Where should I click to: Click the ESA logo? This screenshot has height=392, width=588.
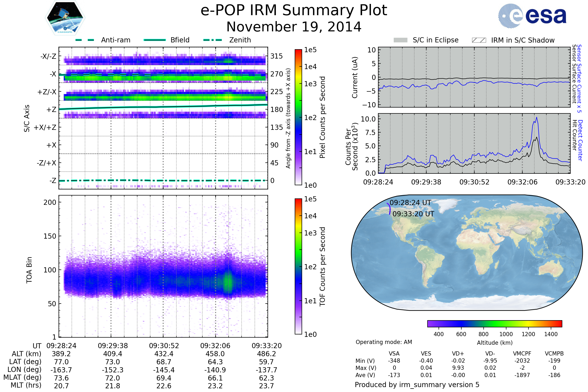click(x=532, y=15)
